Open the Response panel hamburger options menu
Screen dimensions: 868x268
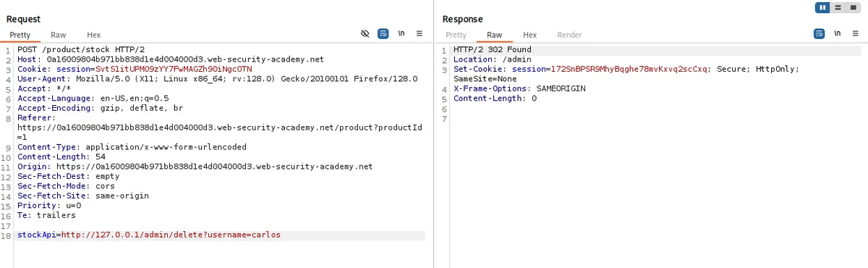click(x=855, y=34)
